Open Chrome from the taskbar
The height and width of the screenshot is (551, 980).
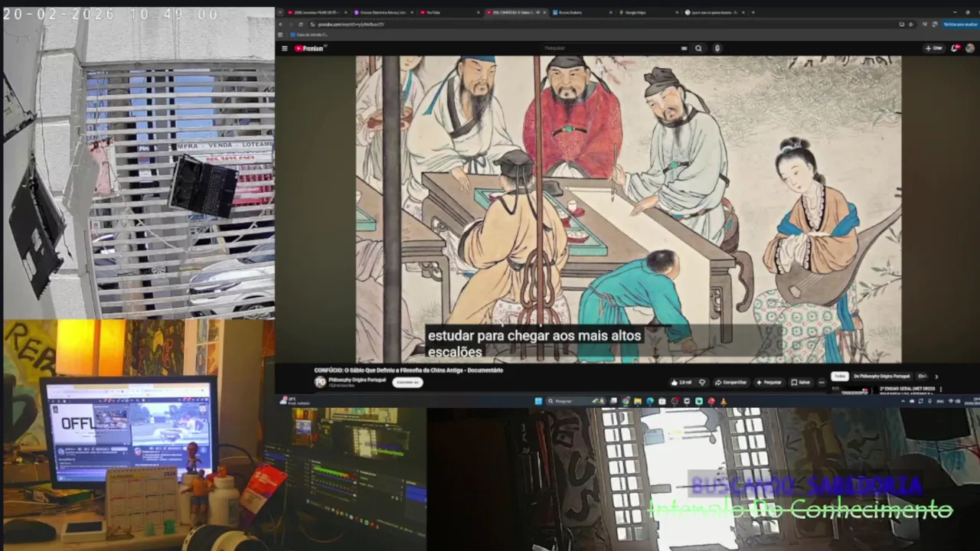[626, 401]
